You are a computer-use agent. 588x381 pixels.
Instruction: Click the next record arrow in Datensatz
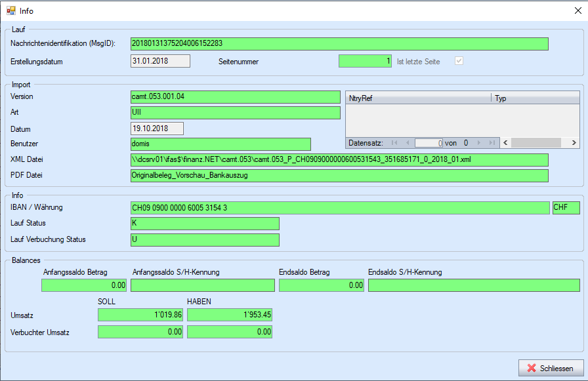tap(479, 142)
